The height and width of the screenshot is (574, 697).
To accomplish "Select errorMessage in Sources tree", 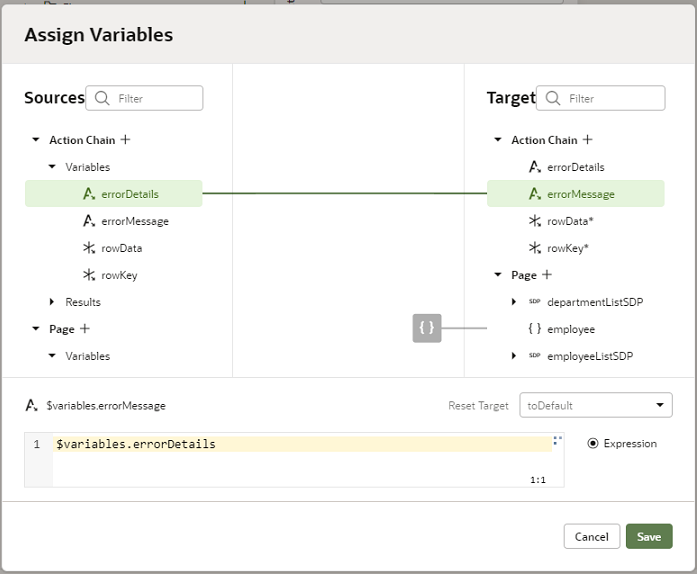I will 135,221.
